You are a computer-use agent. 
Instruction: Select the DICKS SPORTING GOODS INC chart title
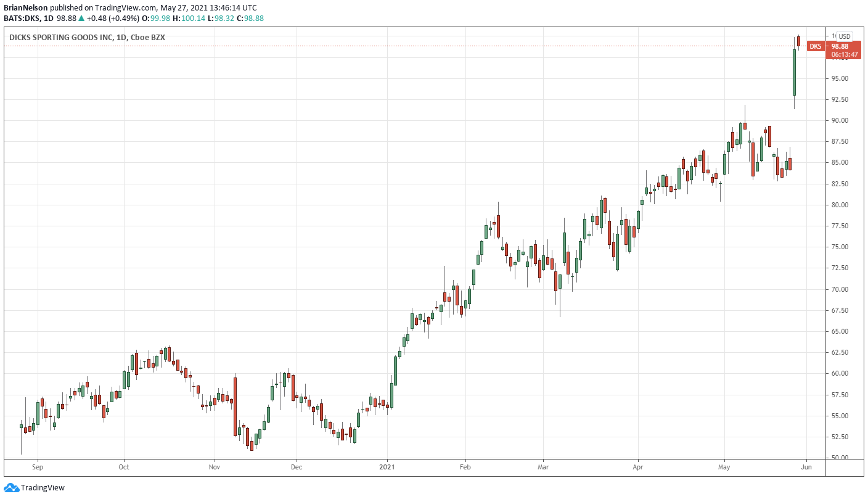60,38
